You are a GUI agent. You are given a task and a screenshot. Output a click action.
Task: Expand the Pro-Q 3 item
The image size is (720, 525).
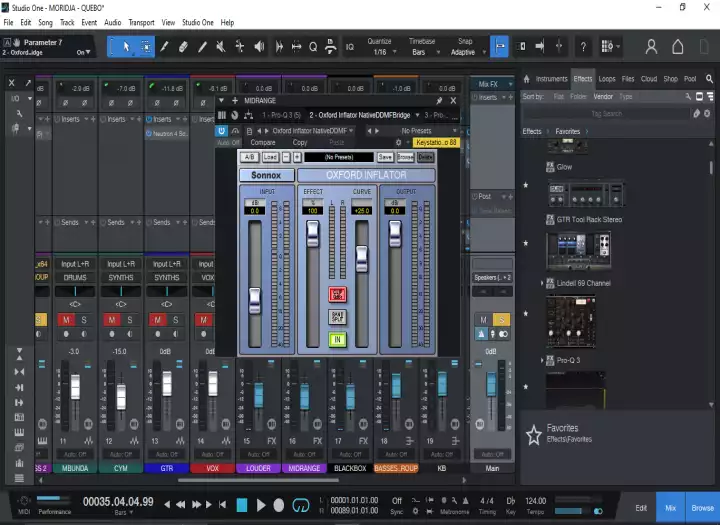pos(542,361)
